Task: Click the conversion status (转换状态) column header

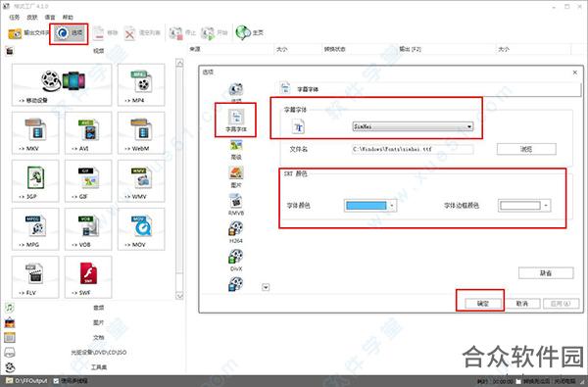Action: [x=360, y=49]
